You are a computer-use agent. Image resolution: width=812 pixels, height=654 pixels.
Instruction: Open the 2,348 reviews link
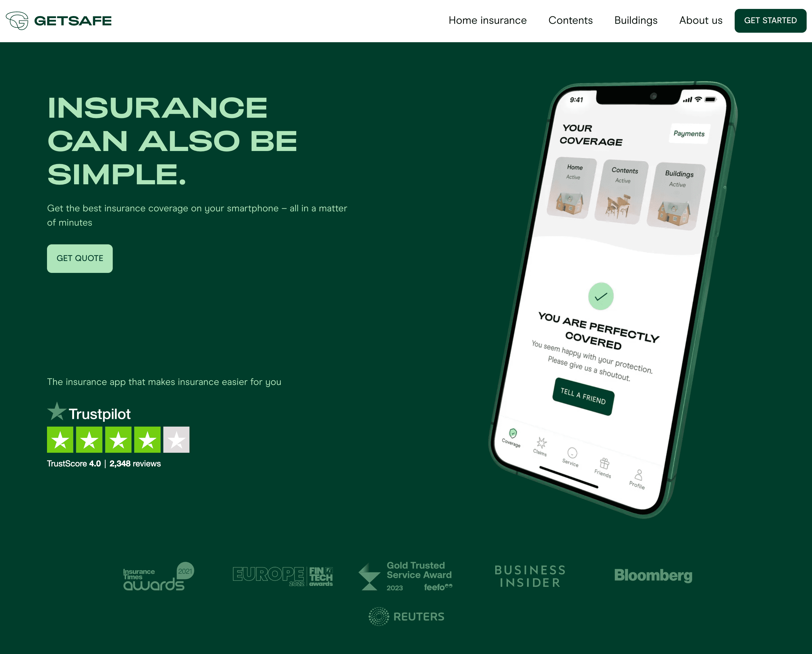click(x=135, y=464)
